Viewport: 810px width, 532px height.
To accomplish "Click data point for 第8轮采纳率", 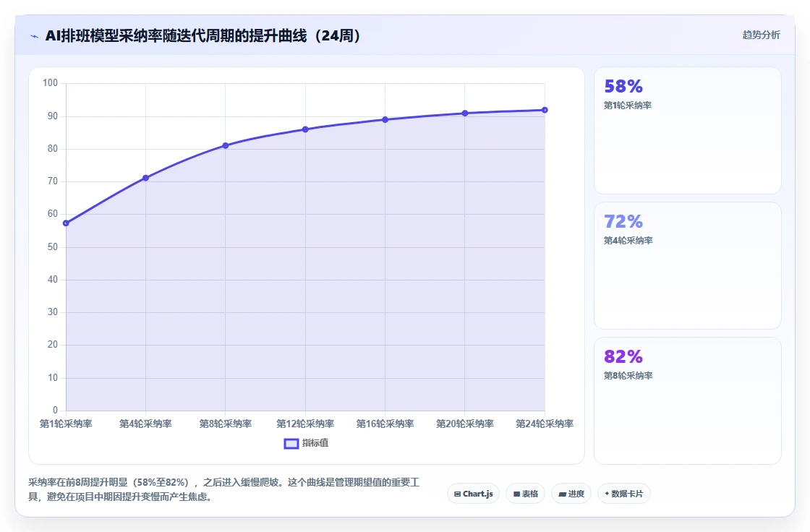I will click(225, 146).
